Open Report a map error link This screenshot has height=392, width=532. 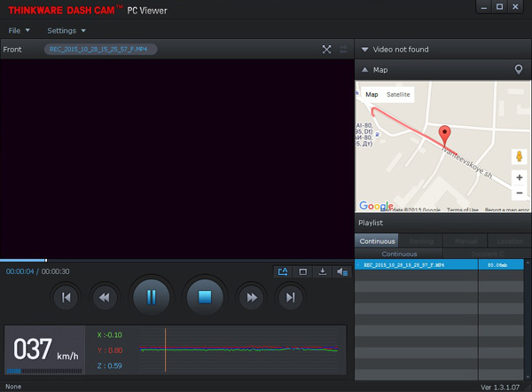[507, 209]
